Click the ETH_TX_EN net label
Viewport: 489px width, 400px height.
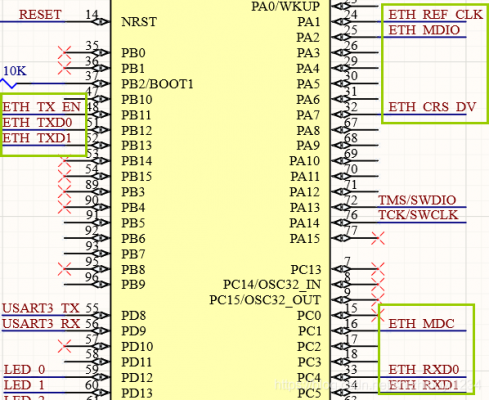(41, 107)
